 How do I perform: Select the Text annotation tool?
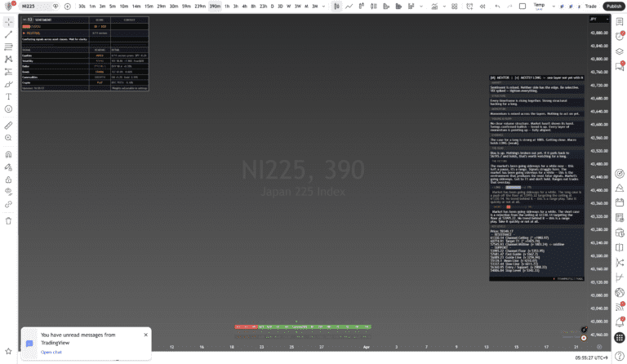[x=8, y=96]
